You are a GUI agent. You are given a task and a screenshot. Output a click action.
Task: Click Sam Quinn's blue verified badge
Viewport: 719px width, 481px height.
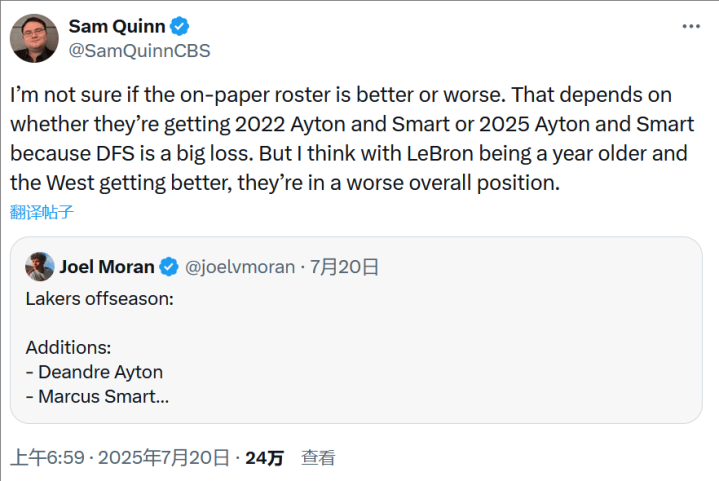point(180,26)
